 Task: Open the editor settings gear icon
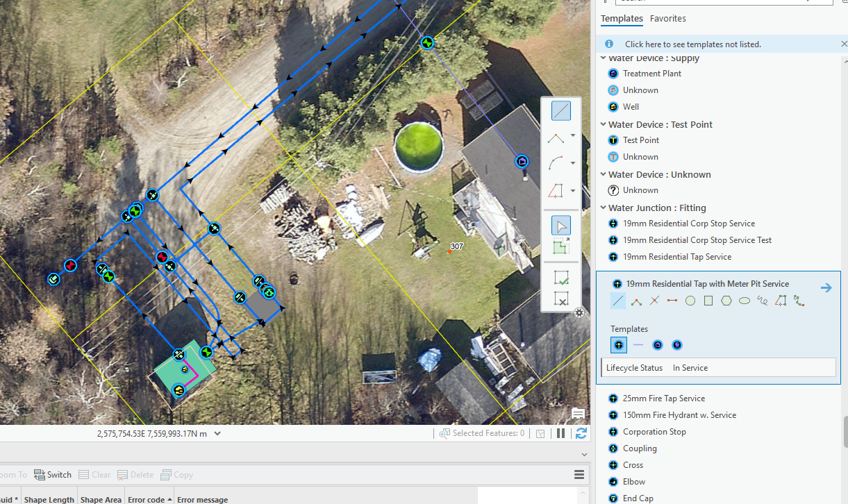pos(579,313)
